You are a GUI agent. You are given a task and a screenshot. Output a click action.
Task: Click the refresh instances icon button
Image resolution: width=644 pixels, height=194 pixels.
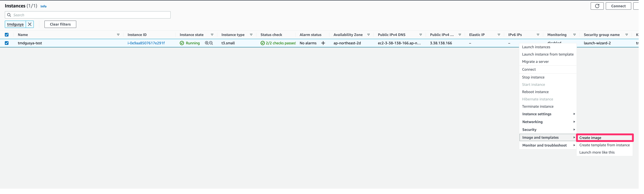click(597, 6)
